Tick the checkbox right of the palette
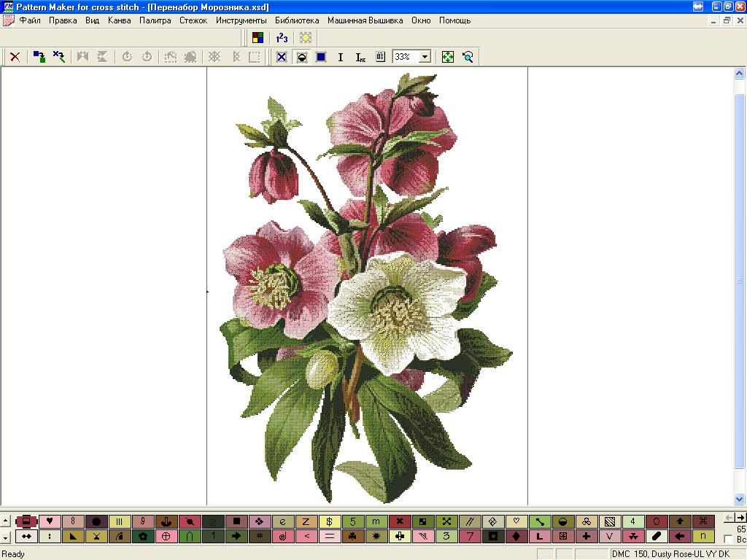The image size is (747, 560). coord(727,540)
